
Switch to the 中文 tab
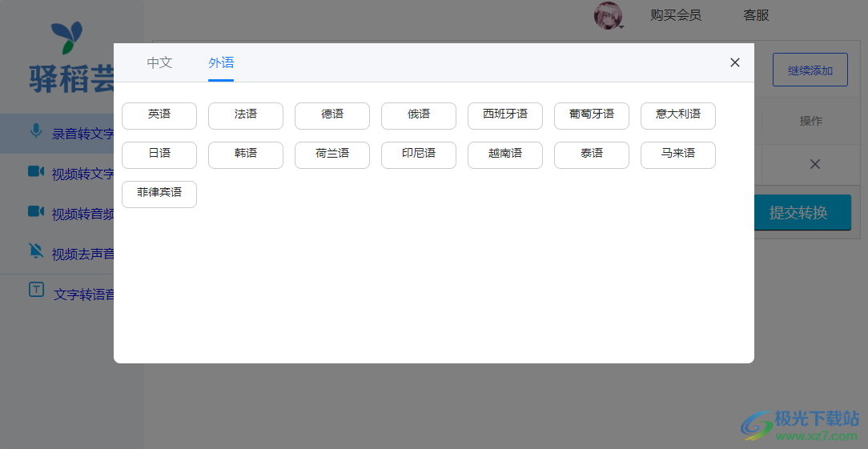[x=159, y=62]
